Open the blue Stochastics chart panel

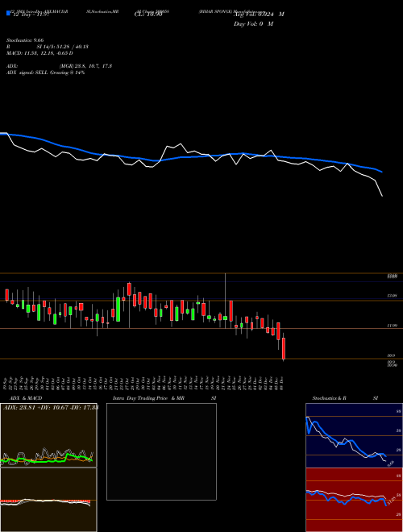click(354, 435)
